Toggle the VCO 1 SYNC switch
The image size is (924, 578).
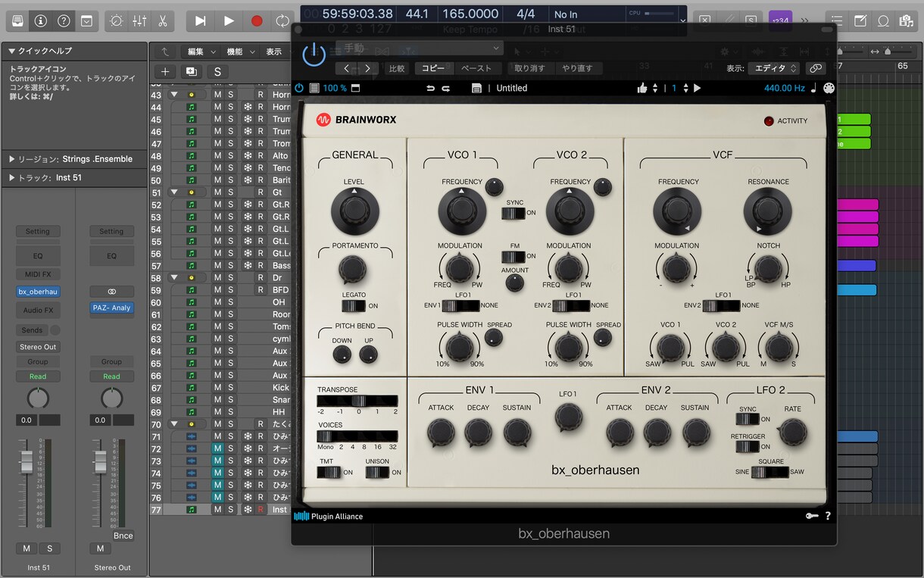(x=513, y=213)
